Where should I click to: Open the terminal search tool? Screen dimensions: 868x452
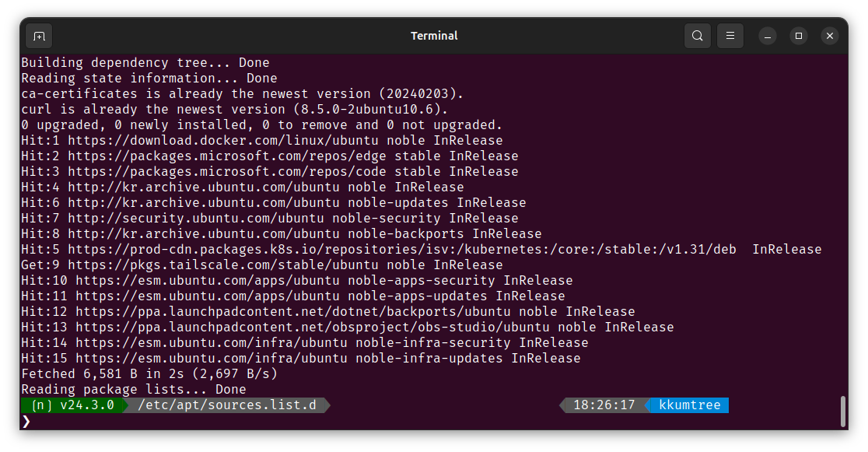(698, 36)
